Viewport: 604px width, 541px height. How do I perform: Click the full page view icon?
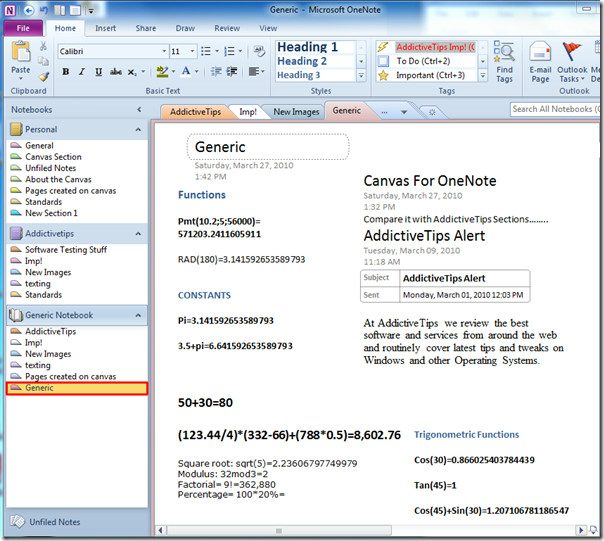[75, 10]
